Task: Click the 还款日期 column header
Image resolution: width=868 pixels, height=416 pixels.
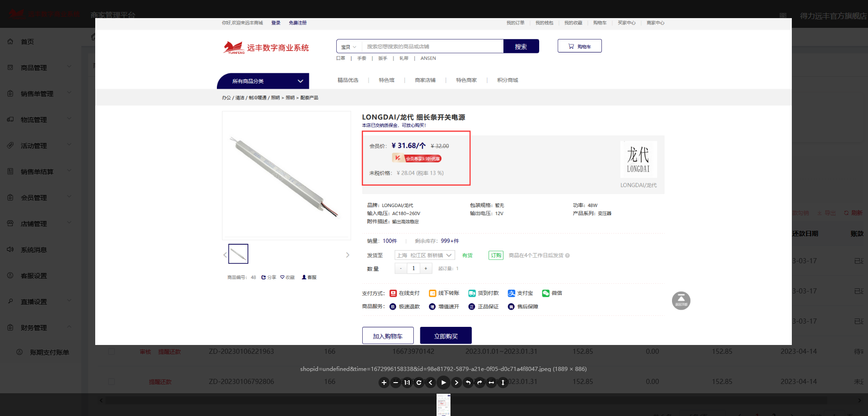Action: tap(805, 234)
